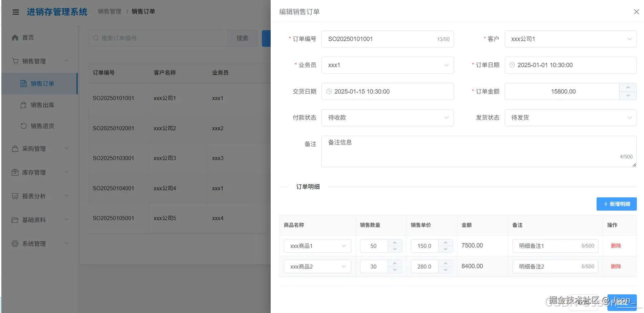The height and width of the screenshot is (313, 644).
Task: Open the product dropdown showing xxx商品1
Action: (317, 246)
